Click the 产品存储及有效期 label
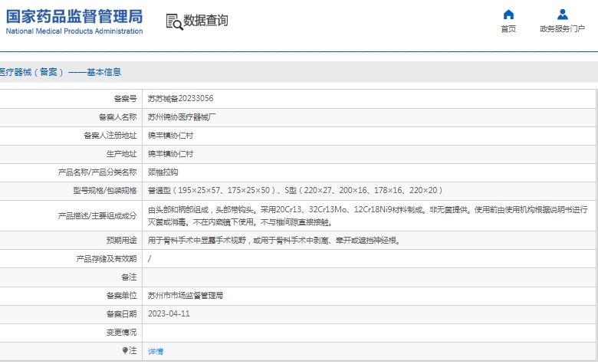 [107, 259]
